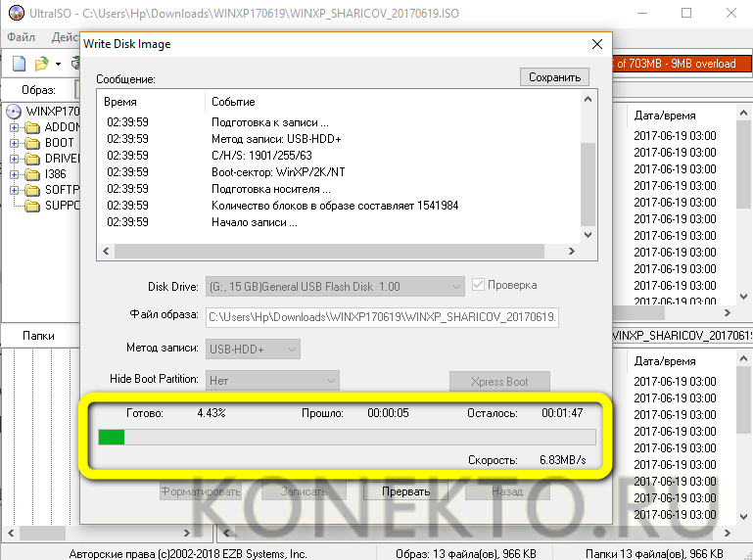This screenshot has height=560, width=753.
Task: Select the 'C/H/S: 1901/255/63' log row
Action: [x=339, y=156]
